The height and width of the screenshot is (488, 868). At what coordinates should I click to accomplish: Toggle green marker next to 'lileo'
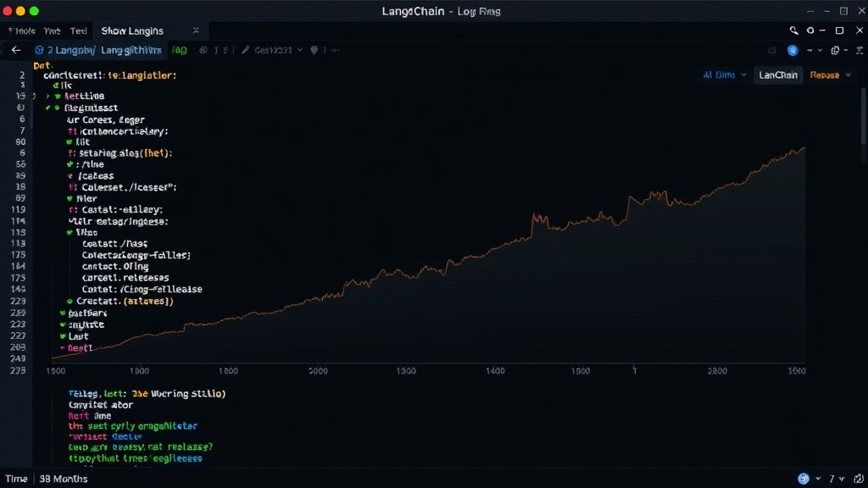70,232
